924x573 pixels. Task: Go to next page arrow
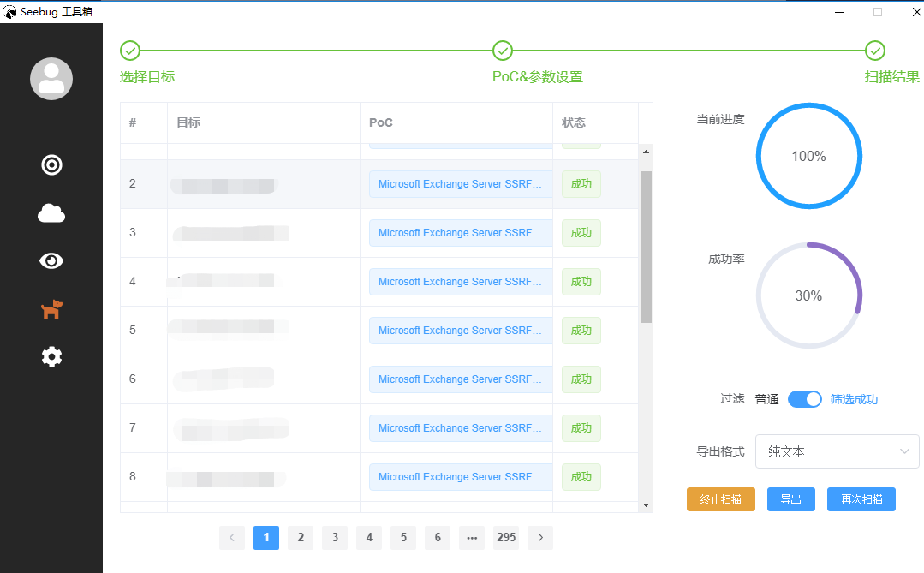click(x=540, y=538)
